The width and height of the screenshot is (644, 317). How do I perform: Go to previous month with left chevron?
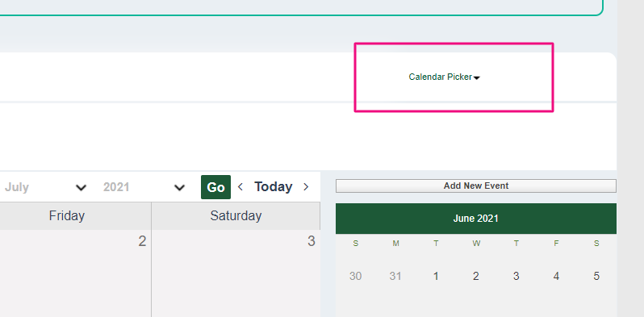click(240, 187)
